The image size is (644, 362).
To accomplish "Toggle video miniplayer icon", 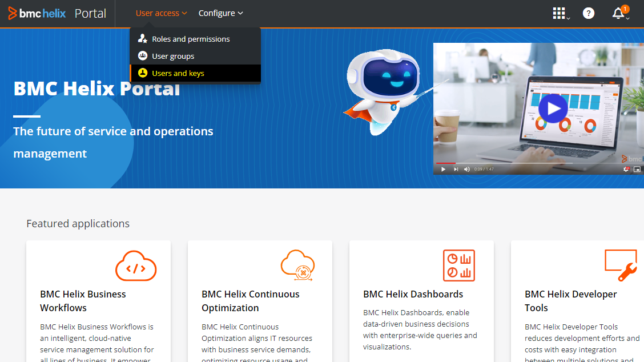I will point(637,169).
